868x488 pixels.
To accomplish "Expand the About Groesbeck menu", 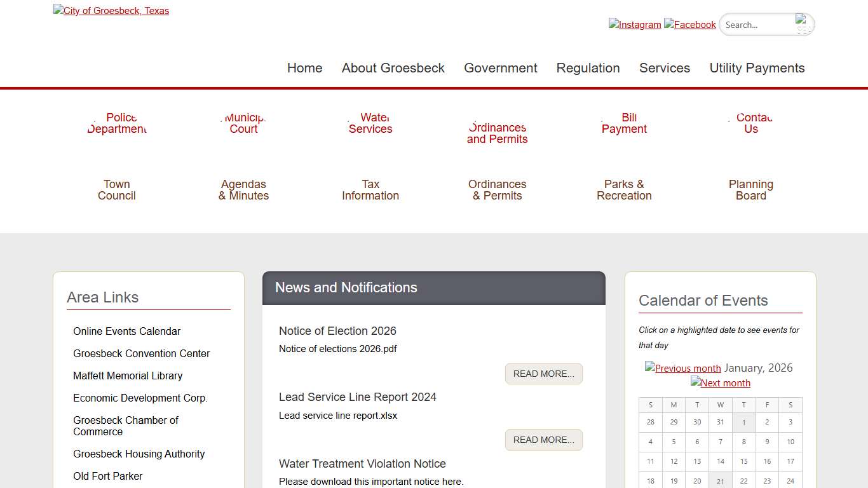I will [393, 68].
